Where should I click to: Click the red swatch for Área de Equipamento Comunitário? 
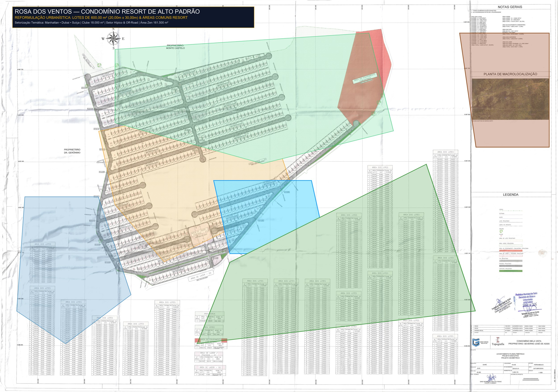point(511,251)
